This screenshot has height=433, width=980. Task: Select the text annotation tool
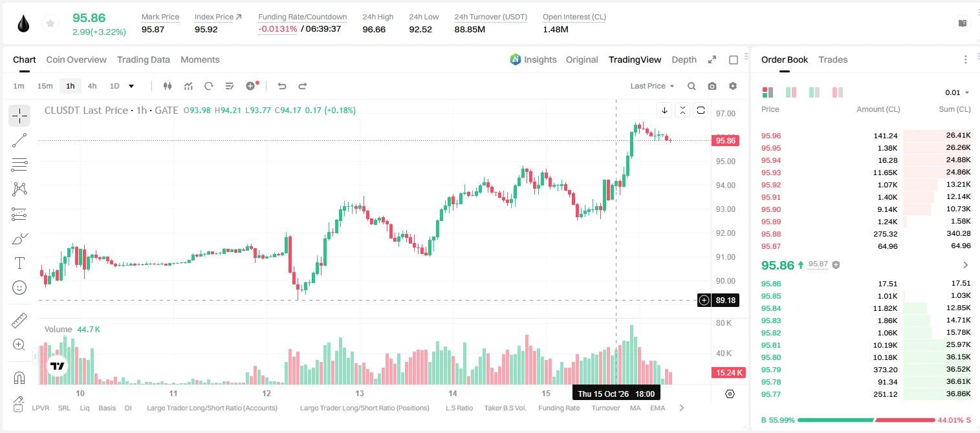coord(19,263)
